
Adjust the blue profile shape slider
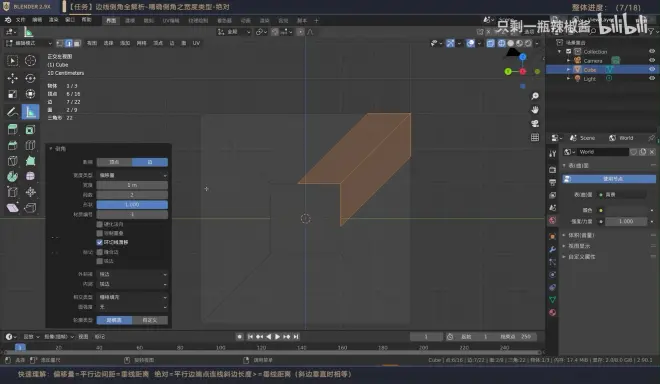click(132, 205)
